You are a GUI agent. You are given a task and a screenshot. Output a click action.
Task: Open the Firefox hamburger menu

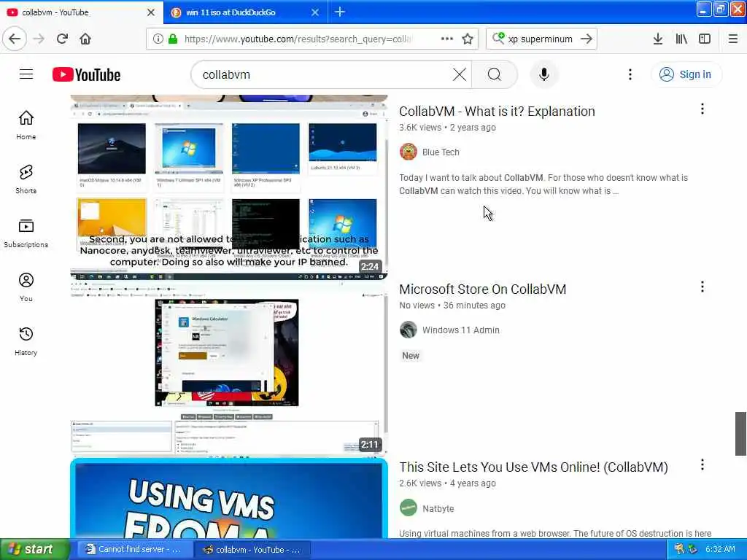pyautogui.click(x=733, y=39)
